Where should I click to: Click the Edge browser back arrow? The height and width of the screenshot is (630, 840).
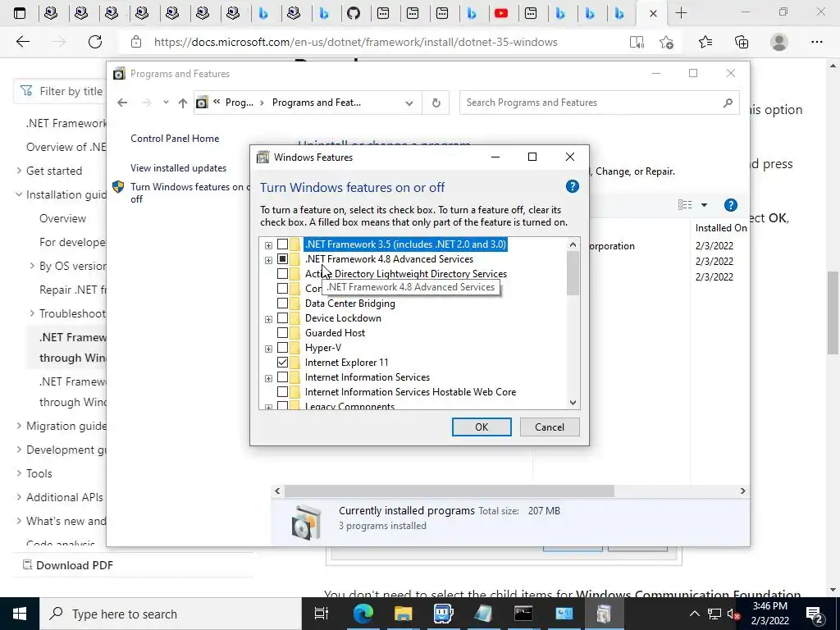(22, 42)
